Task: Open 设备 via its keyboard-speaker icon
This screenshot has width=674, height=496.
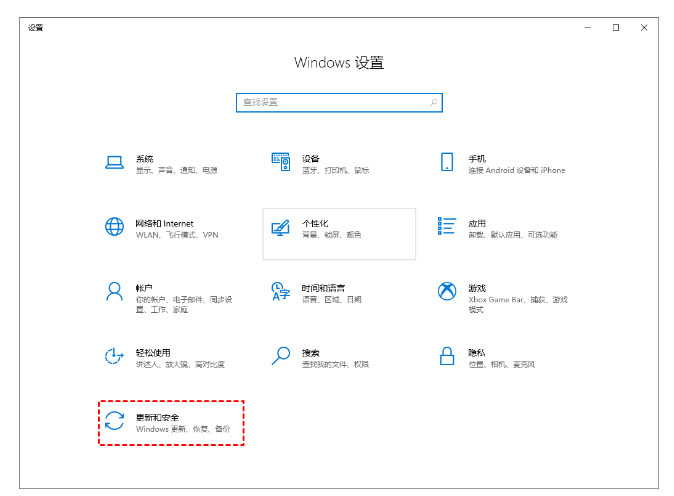Action: pyautogui.click(x=281, y=162)
